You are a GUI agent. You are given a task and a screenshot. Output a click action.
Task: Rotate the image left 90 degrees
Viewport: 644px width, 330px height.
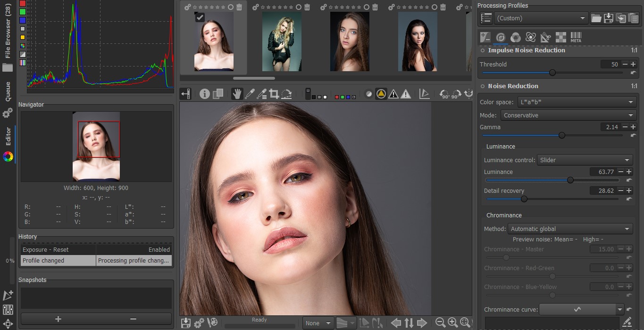444,94
